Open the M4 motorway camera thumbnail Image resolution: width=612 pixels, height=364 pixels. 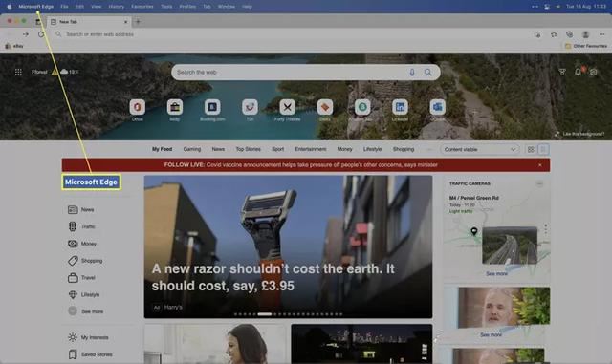click(x=510, y=246)
